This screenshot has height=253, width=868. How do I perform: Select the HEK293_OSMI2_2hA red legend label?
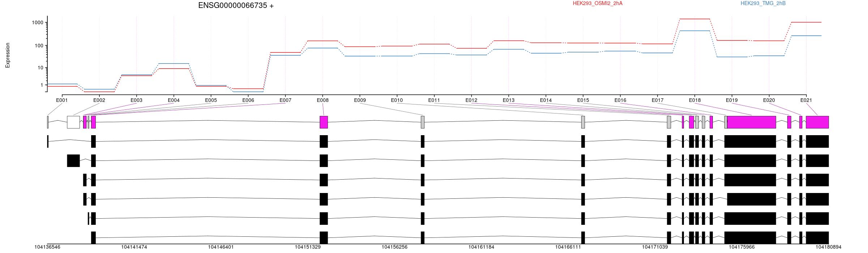point(597,3)
